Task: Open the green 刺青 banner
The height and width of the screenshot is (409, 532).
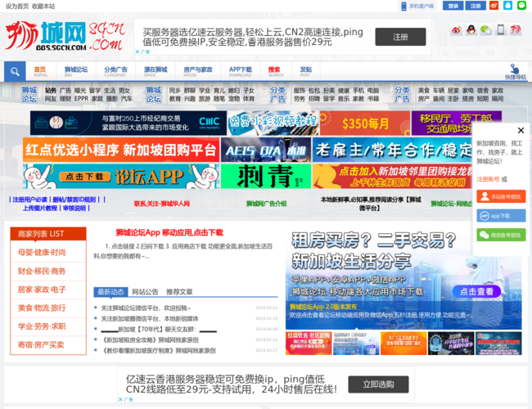Action: [266, 177]
